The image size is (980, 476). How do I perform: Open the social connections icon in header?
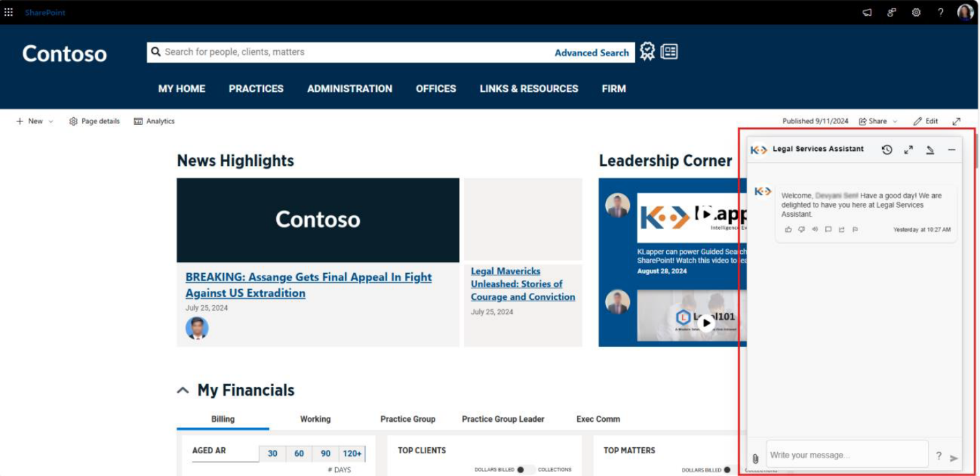coord(892,12)
